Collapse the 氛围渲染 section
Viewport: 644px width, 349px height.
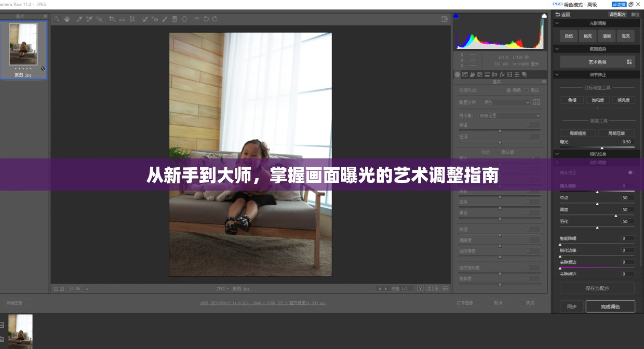[557, 49]
